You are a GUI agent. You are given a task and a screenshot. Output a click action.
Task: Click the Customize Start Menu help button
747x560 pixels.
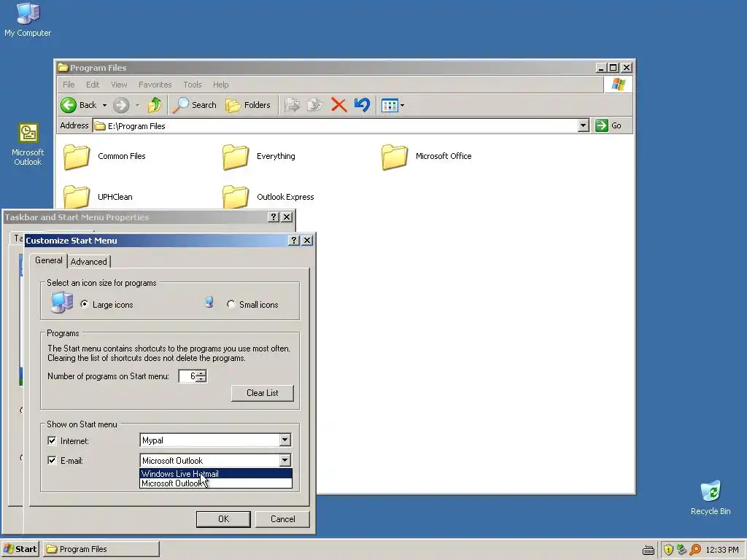click(x=293, y=241)
